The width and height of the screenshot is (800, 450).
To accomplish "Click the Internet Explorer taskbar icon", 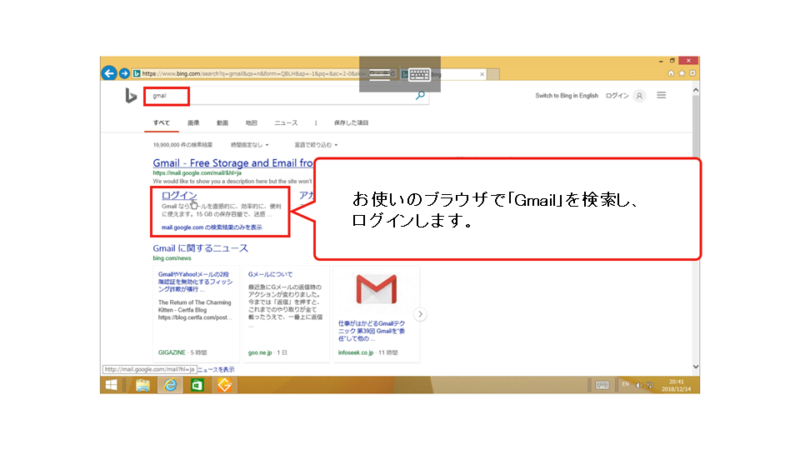I will (170, 385).
